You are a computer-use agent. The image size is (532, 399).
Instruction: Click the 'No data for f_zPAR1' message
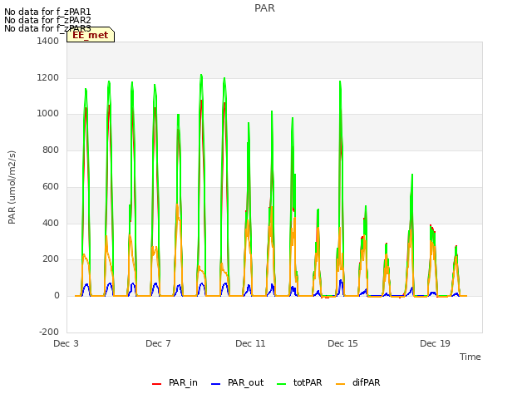pos(47,12)
